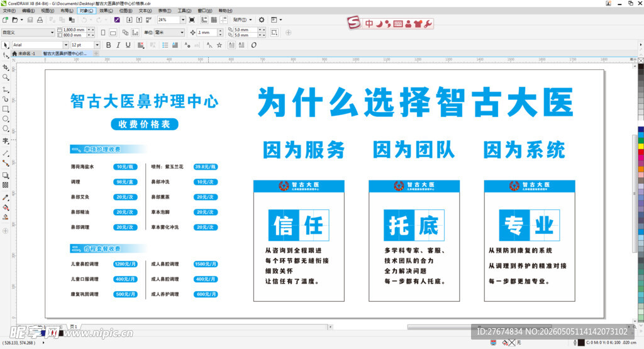Select the Transparency checkerboard tool
The image size is (644, 349).
5,185
